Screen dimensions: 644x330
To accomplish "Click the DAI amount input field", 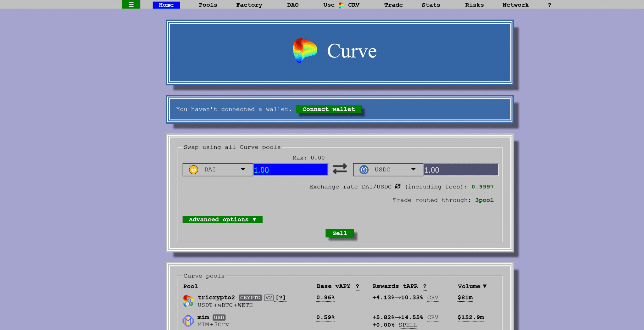I will [x=290, y=170].
